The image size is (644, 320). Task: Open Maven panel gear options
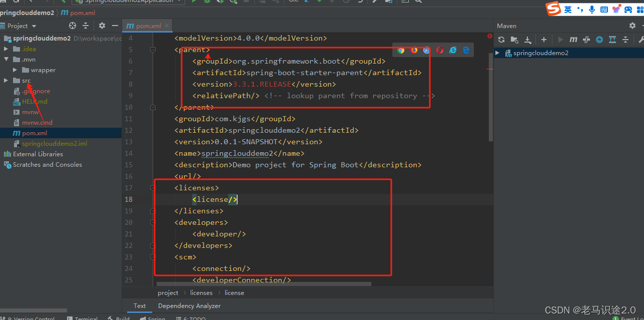pyautogui.click(x=632, y=26)
